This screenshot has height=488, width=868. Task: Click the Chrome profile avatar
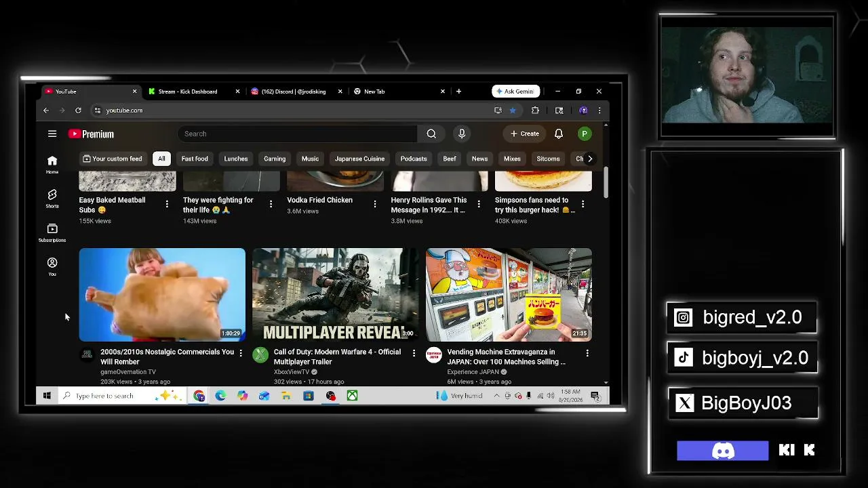click(x=583, y=110)
